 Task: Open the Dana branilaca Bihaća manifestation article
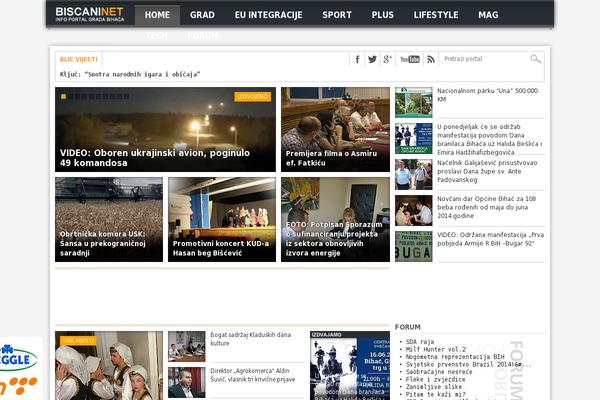[x=490, y=139]
